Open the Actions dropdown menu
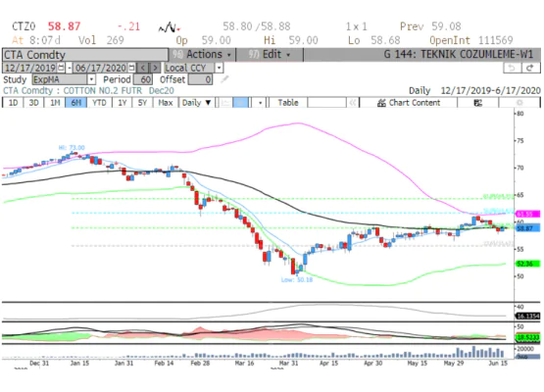This screenshot has width=544, height=392. click(x=202, y=55)
